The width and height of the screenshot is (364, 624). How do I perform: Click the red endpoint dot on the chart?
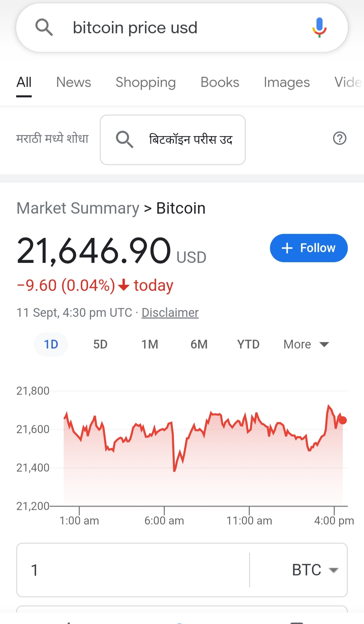pos(343,420)
